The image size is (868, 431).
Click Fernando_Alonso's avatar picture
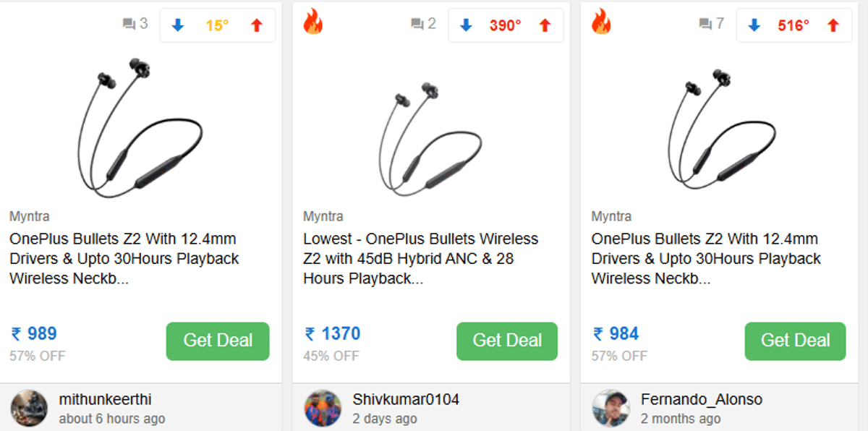(x=610, y=408)
